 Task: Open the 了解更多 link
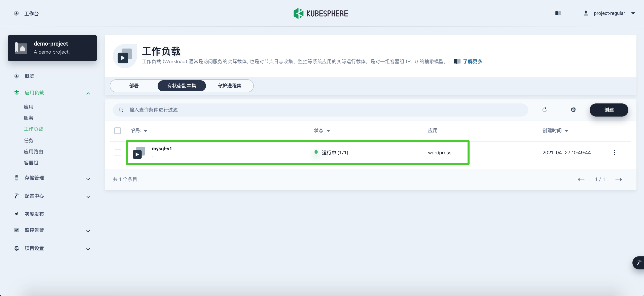[x=473, y=61]
